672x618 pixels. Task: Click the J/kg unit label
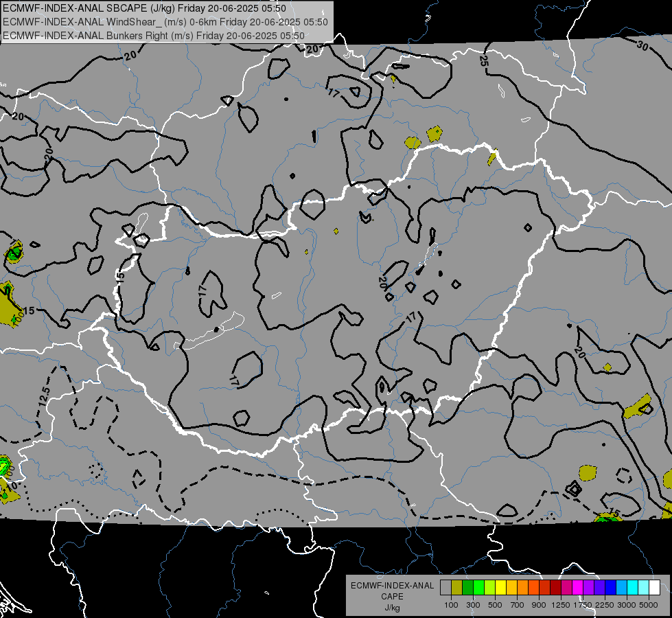click(392, 608)
